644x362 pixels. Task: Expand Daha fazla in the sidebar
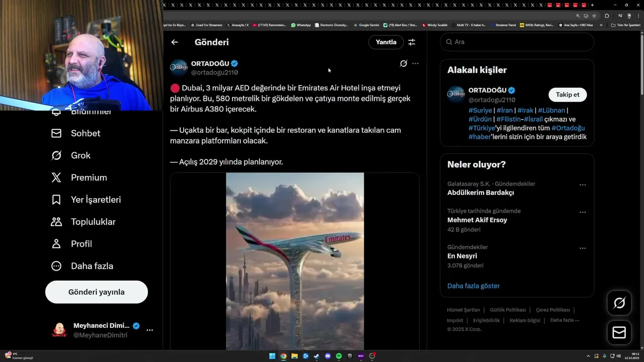82,266
